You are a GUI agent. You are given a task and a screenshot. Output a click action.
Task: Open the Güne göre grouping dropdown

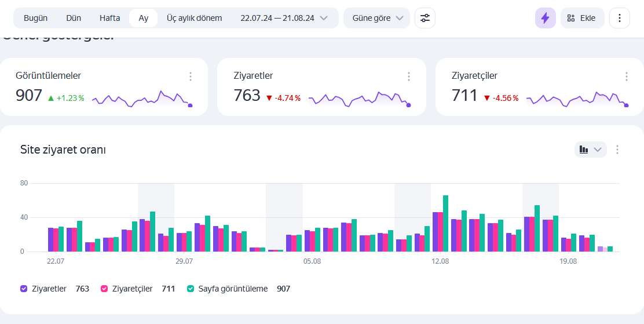pos(376,18)
